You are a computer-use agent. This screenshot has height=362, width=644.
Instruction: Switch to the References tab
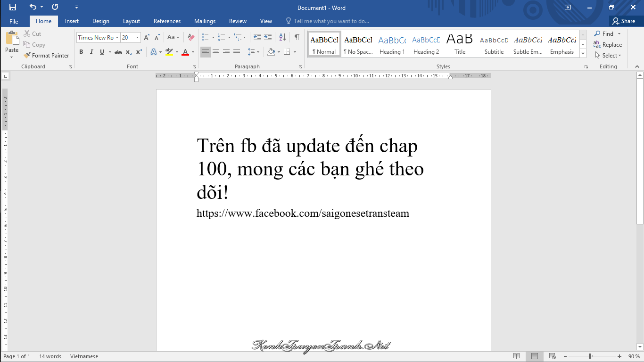coord(167,21)
